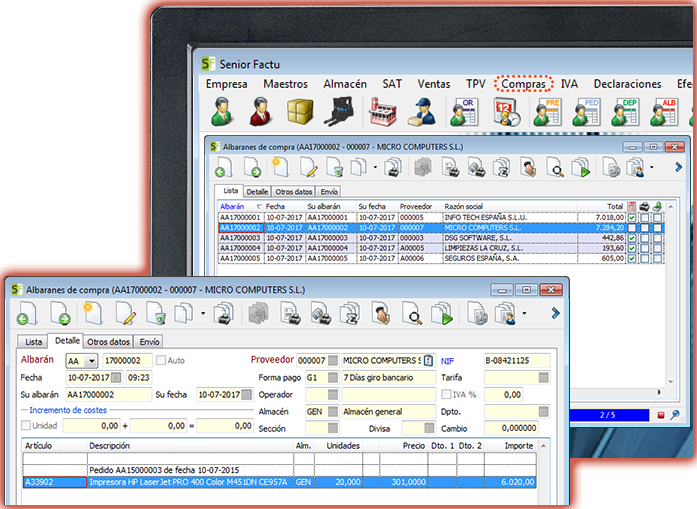697x509 pixels.
Task: Open the Ventas menu
Action: pyautogui.click(x=433, y=84)
